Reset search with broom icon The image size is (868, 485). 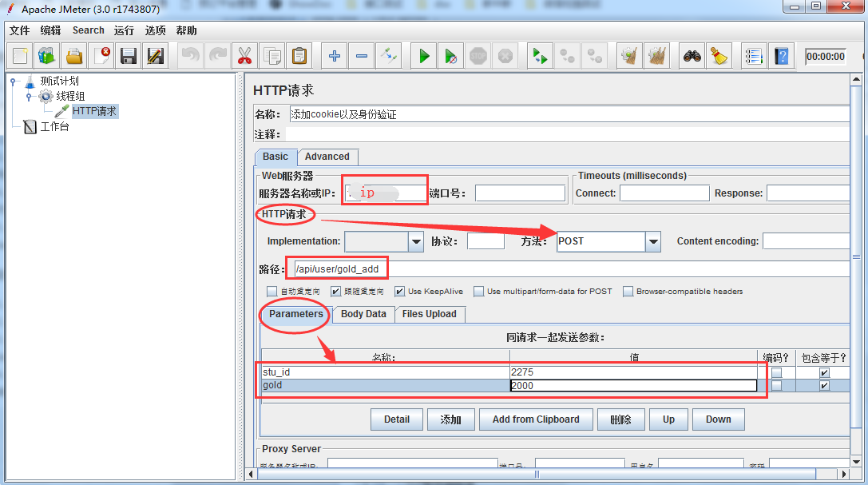(719, 56)
